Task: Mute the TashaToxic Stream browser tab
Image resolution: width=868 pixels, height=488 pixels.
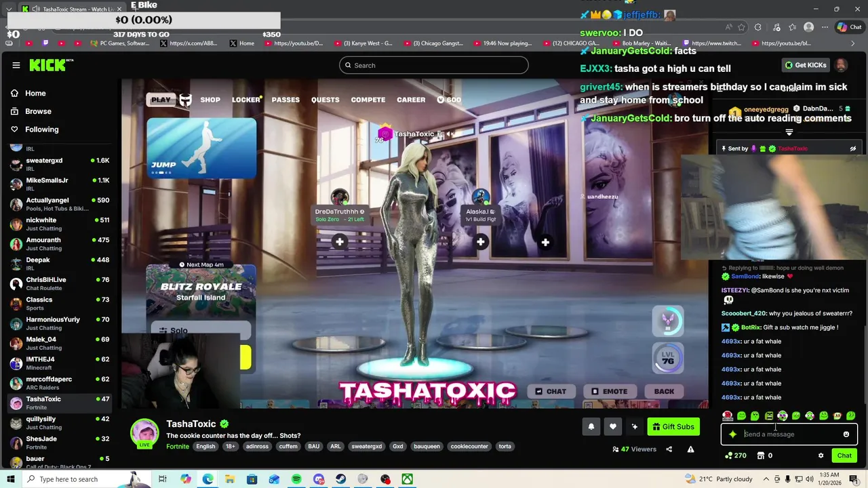Action: pos(36,9)
